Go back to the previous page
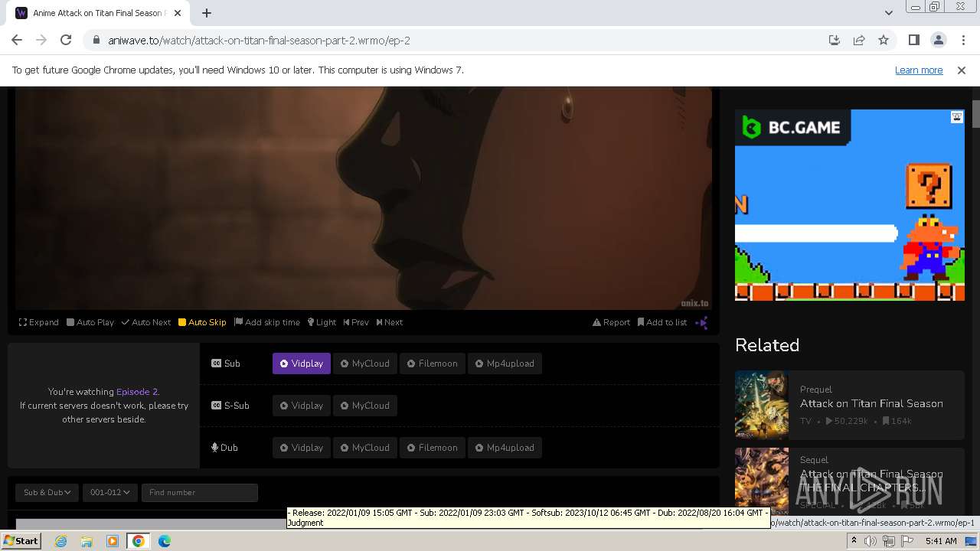The height and width of the screenshot is (551, 980). pyautogui.click(x=17, y=40)
